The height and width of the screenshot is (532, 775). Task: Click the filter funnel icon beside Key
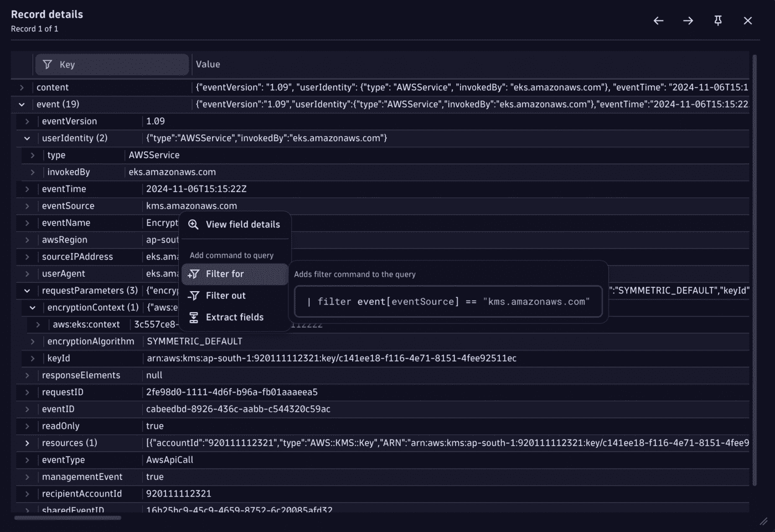[x=48, y=64]
